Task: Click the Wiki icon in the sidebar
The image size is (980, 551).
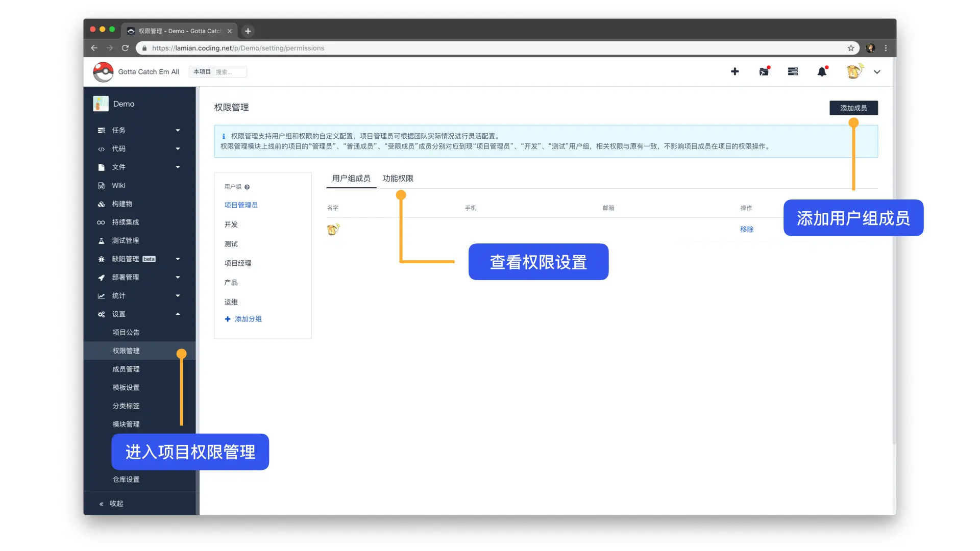Action: (101, 186)
